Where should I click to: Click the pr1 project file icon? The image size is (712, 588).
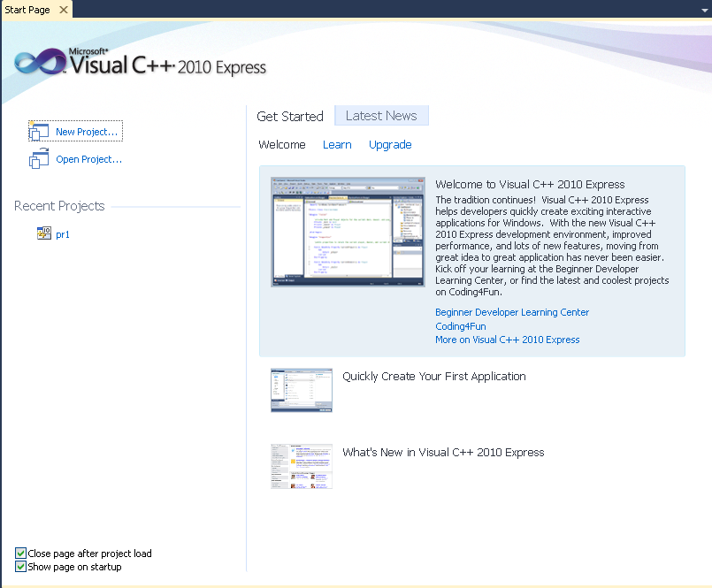(x=44, y=233)
